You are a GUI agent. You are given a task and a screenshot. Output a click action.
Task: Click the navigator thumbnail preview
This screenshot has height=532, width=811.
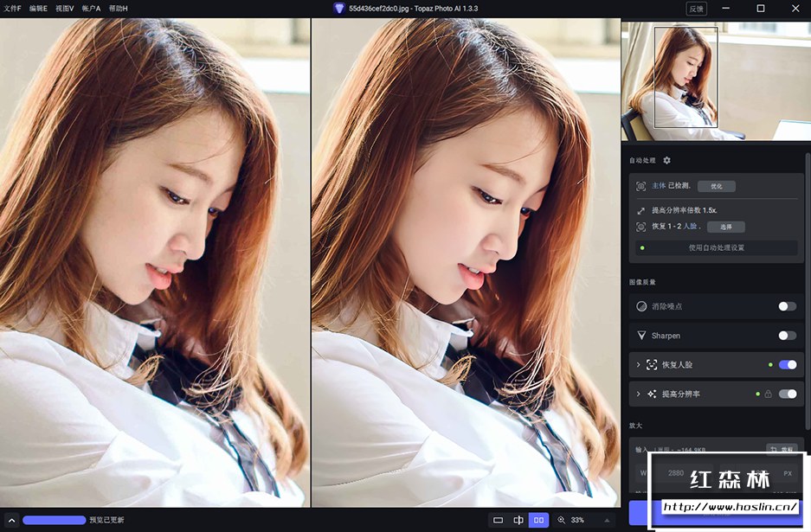(716, 80)
